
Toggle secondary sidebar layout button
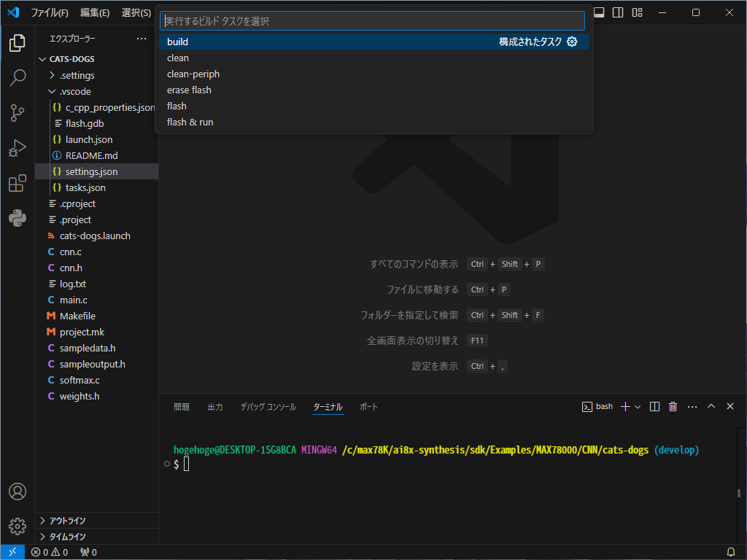tap(618, 12)
